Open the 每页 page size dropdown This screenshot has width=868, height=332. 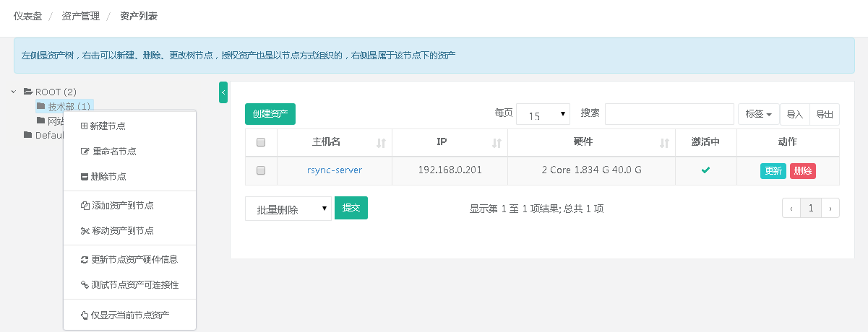(543, 114)
